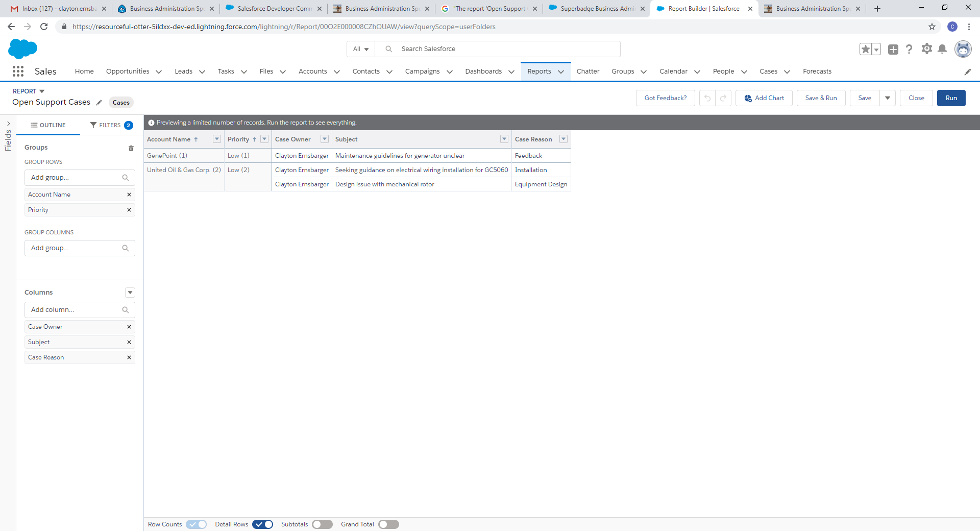Open the Save options dropdown arrow

(888, 98)
